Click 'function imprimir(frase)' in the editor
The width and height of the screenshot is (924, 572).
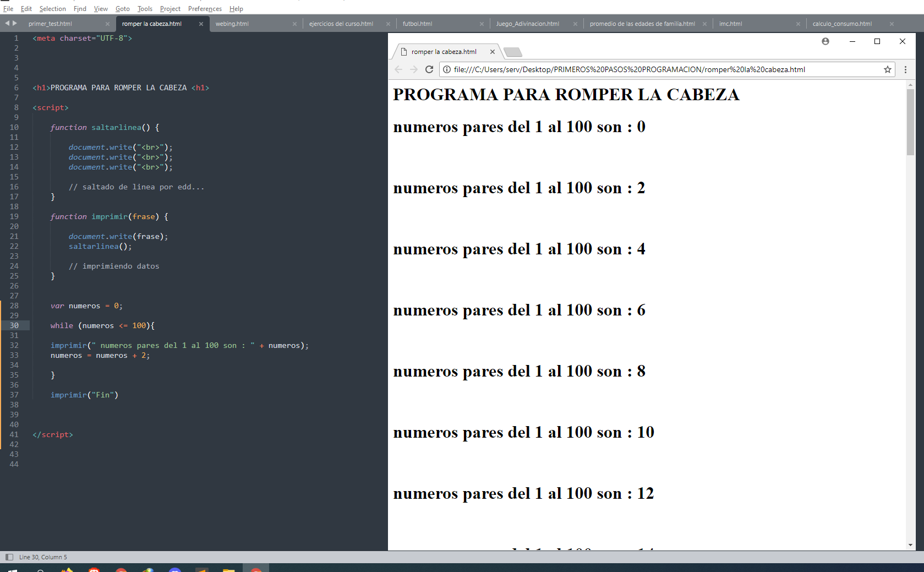tap(110, 216)
